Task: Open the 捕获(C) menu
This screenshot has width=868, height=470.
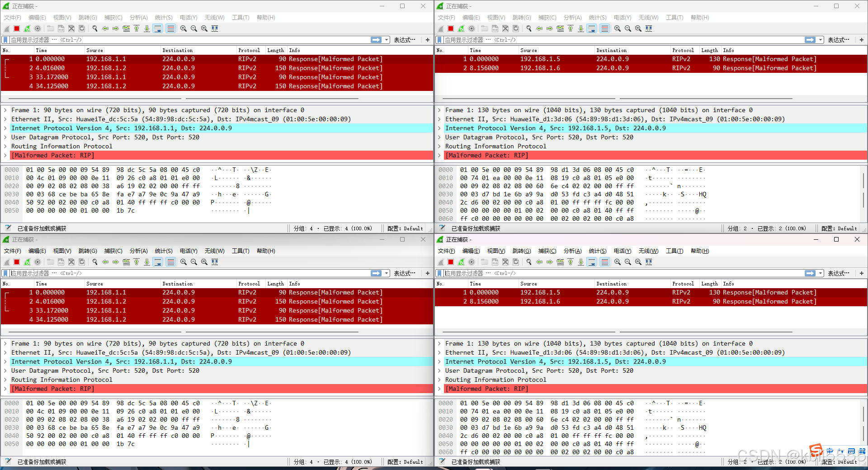Action: pos(113,18)
